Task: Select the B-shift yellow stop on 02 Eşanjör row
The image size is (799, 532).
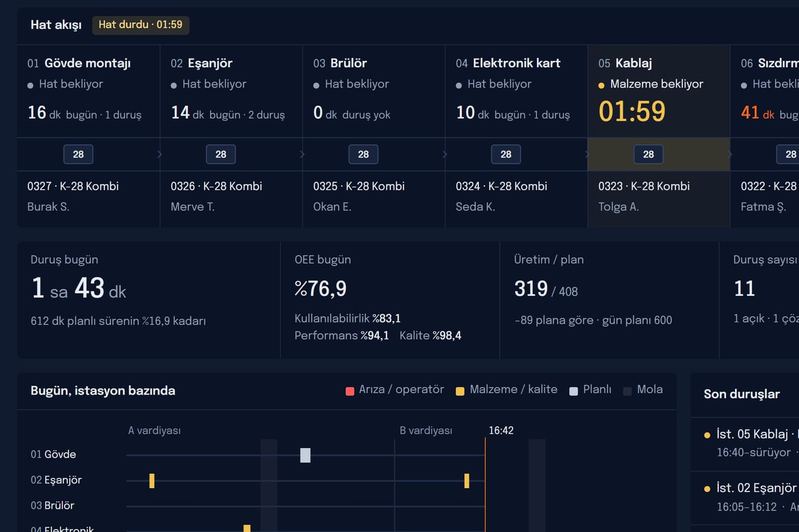Action: [467, 481]
